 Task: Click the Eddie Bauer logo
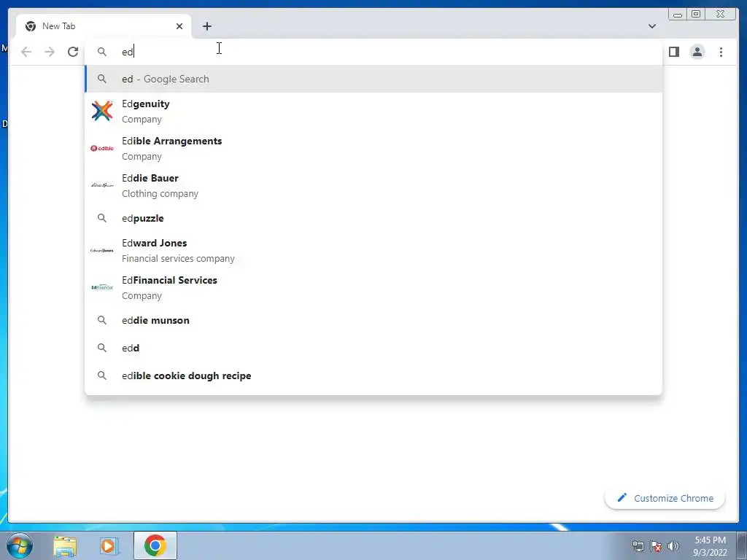pos(102,184)
